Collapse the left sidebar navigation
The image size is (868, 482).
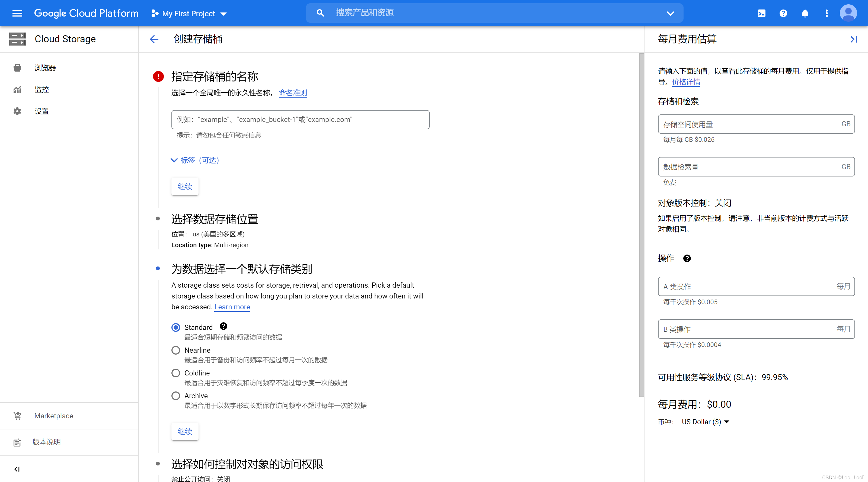[17, 469]
